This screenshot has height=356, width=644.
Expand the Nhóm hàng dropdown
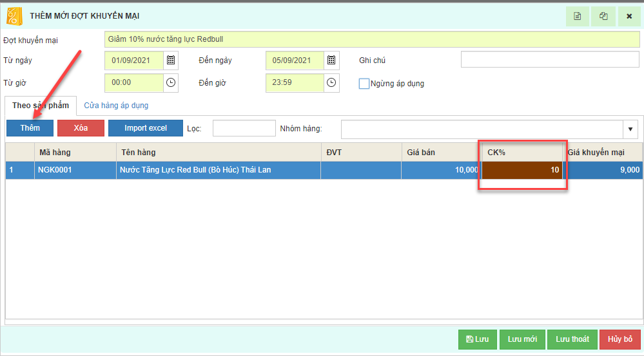click(x=630, y=129)
